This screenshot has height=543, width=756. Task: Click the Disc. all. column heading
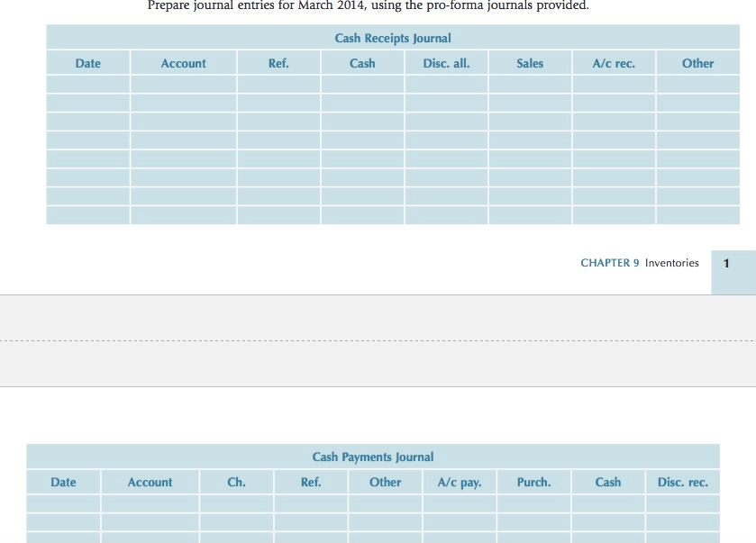click(445, 63)
